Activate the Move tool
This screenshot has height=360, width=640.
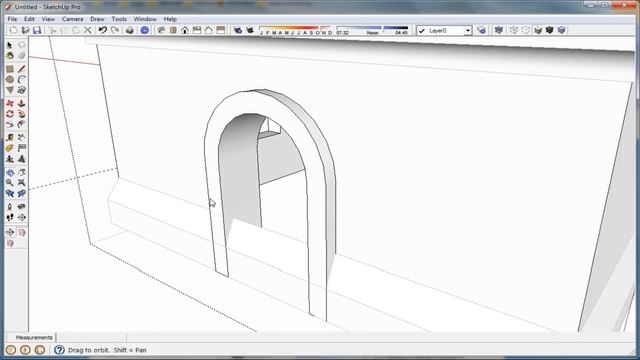pos(10,104)
